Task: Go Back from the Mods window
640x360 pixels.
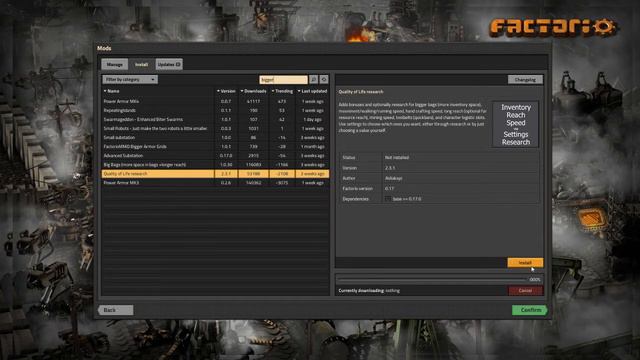Action: (x=116, y=310)
